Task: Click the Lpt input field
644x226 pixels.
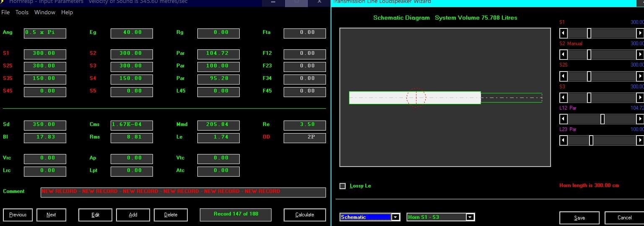Action: click(132, 171)
